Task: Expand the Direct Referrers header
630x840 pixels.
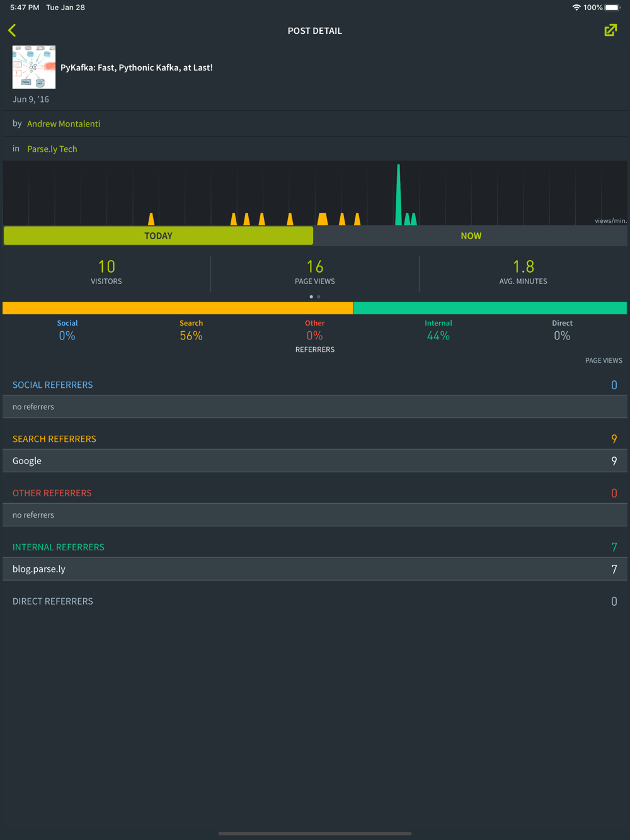Action: pyautogui.click(x=53, y=601)
